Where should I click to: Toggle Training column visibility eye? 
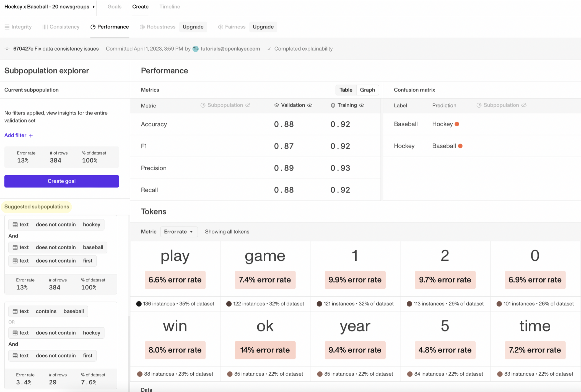pyautogui.click(x=362, y=105)
